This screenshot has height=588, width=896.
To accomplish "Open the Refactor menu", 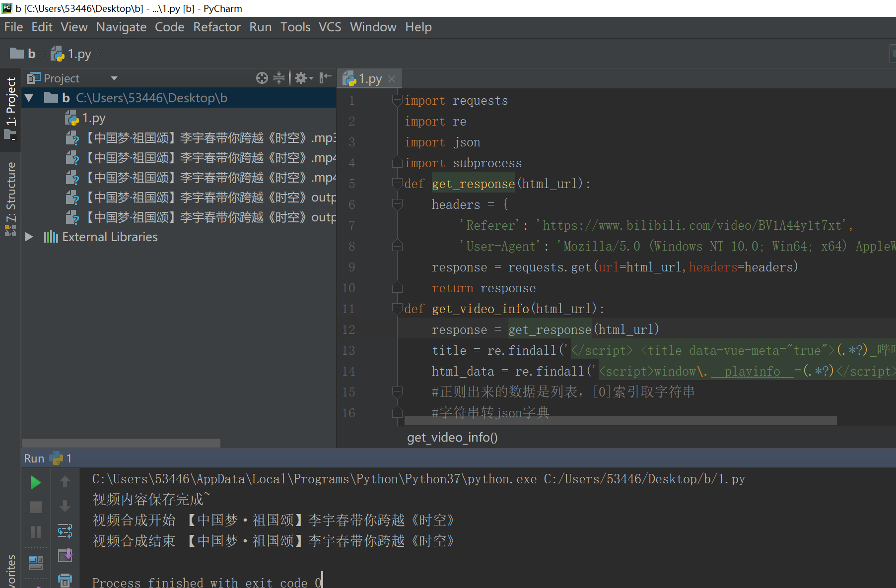I will (x=217, y=27).
